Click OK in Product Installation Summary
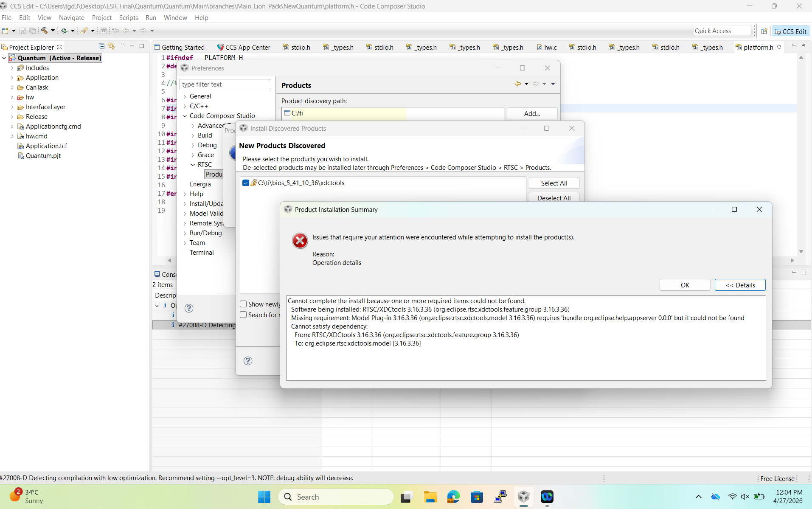This screenshot has width=812, height=509. pyautogui.click(x=685, y=285)
